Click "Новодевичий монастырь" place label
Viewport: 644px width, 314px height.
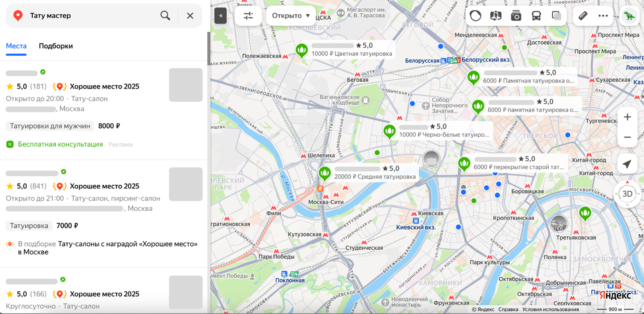point(409,302)
